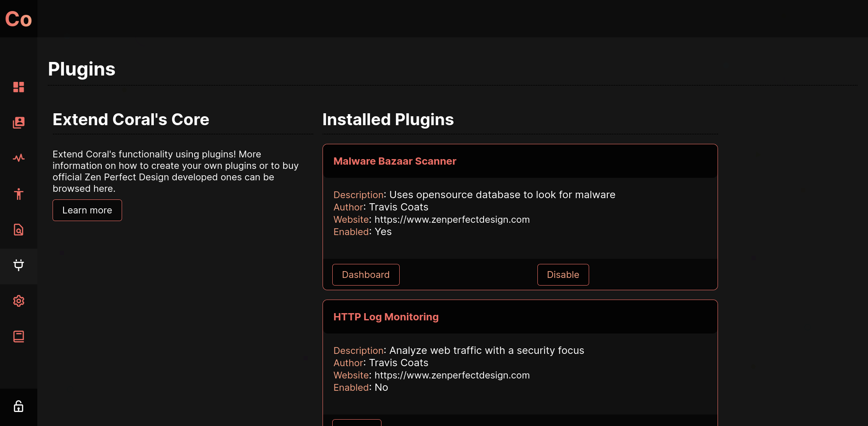Screen dimensions: 868x426
Task: Click the HTTP Log Monitoring plugin title
Action: point(386,317)
